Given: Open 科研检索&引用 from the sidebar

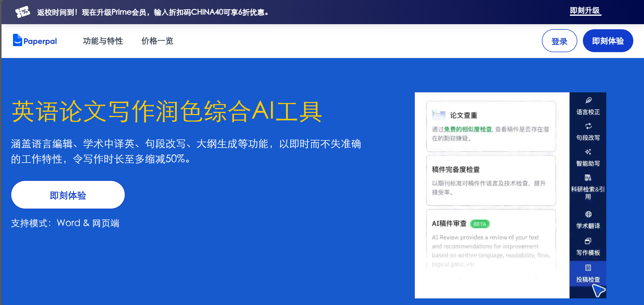Looking at the screenshot, I should 587,187.
